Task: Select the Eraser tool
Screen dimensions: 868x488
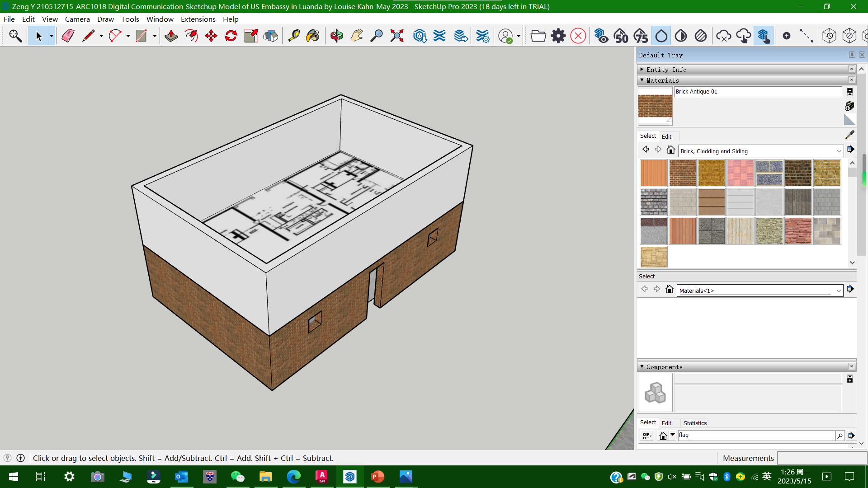Action: pyautogui.click(x=68, y=36)
